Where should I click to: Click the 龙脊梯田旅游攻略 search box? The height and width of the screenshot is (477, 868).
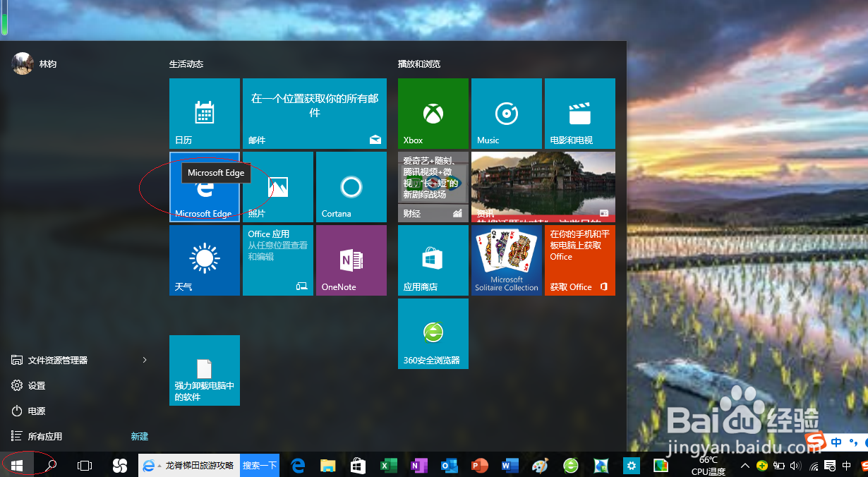(x=189, y=465)
